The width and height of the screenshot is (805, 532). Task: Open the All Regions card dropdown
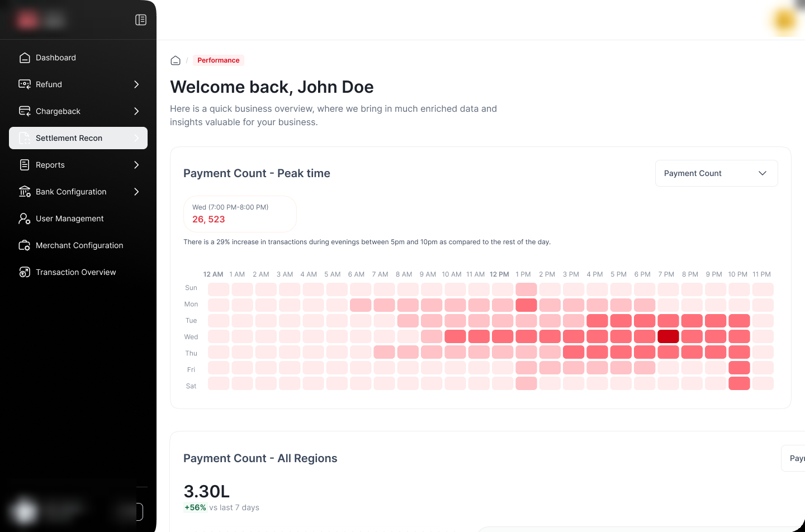pyautogui.click(x=793, y=458)
